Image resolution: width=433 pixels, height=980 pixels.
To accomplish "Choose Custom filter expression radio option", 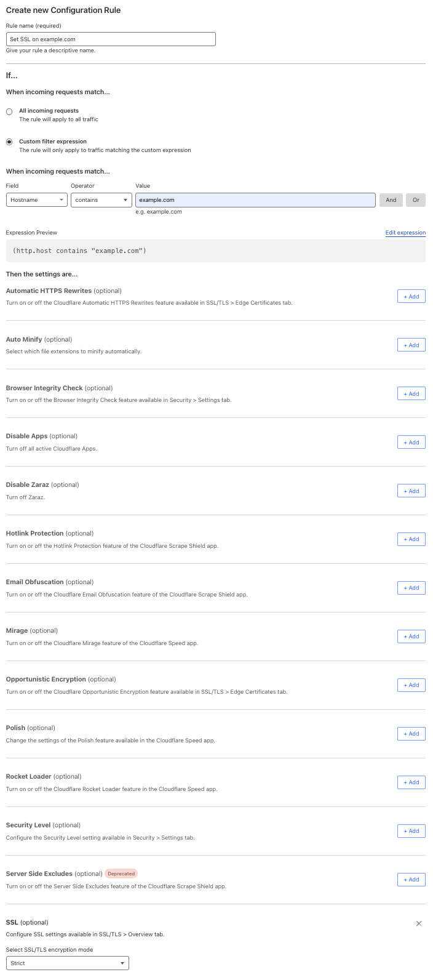I will pos(9,142).
